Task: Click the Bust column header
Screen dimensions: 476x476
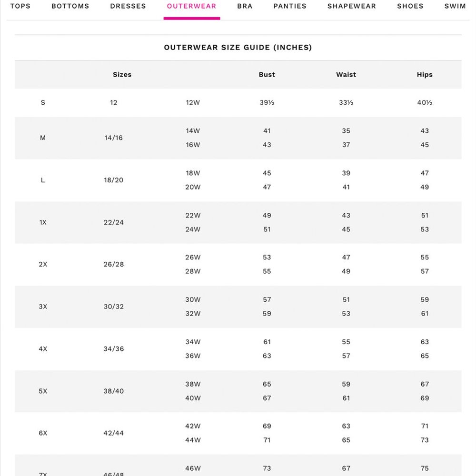Action: 267,74
